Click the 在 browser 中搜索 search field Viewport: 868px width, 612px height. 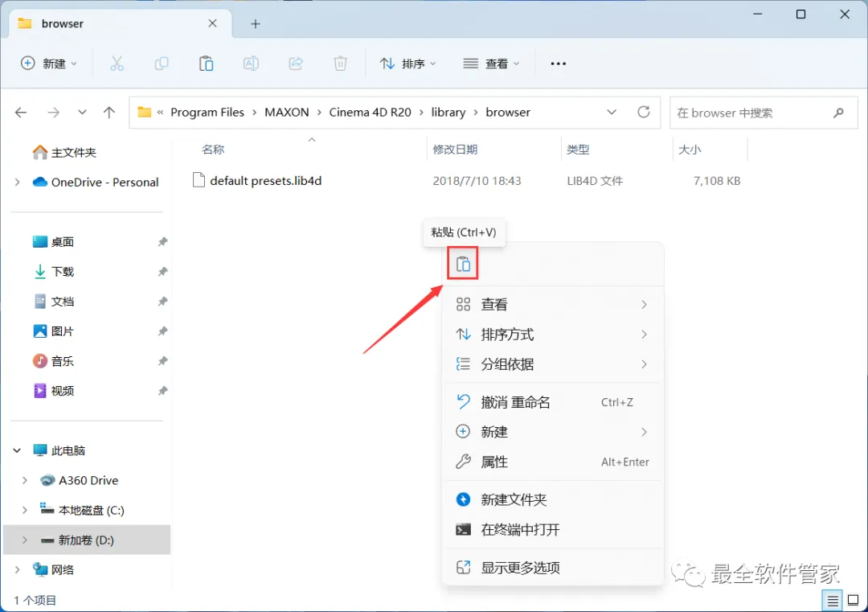(763, 113)
